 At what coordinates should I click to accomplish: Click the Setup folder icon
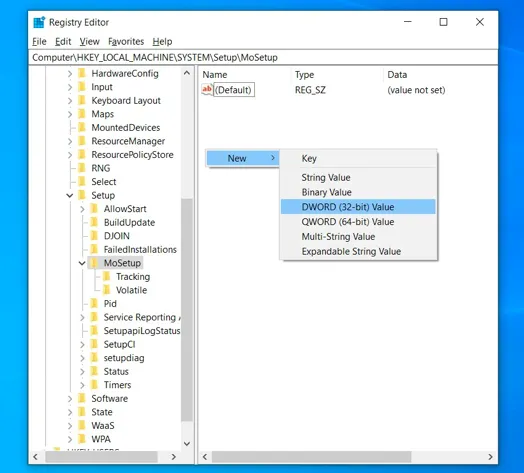82,195
